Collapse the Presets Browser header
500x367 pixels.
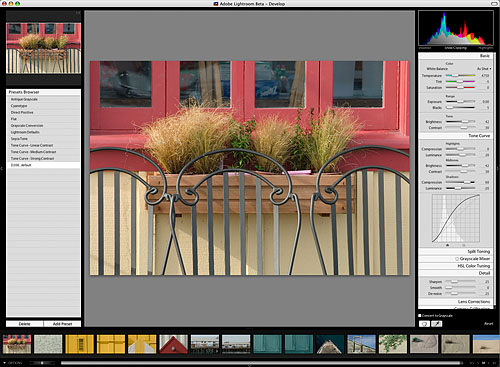[43, 92]
